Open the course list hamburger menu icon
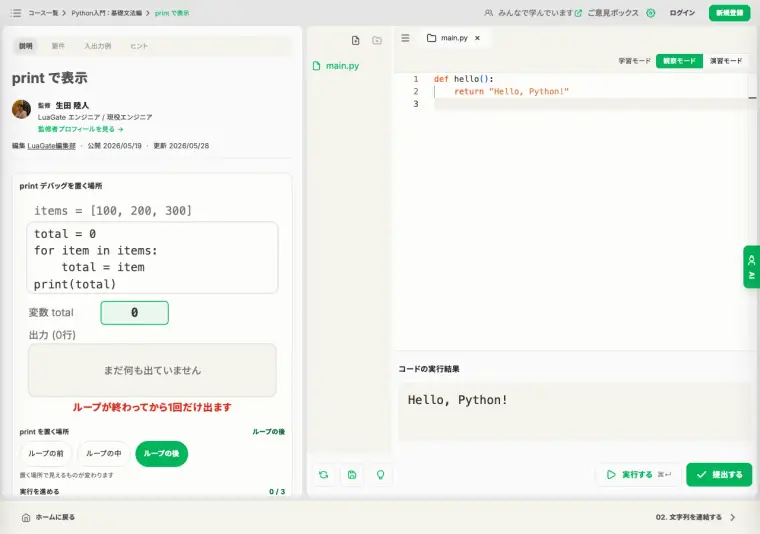 coord(16,13)
